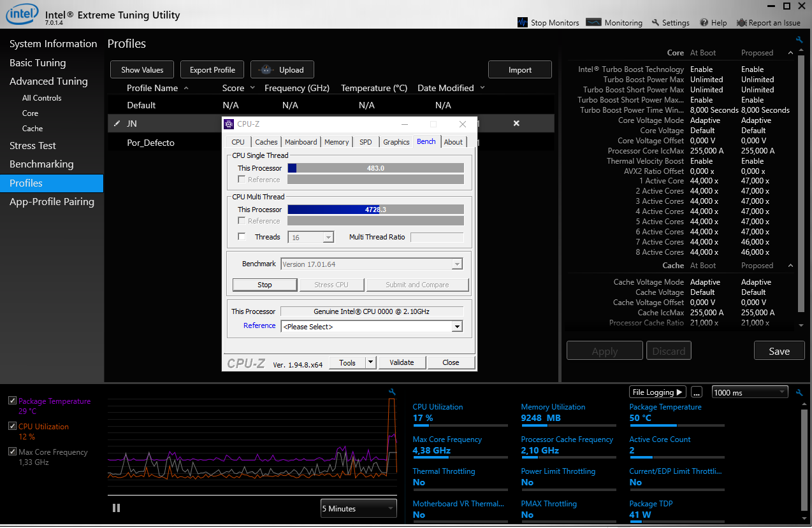This screenshot has width=812, height=528.
Task: Open Stress Test in the sidebar
Action: click(x=33, y=146)
